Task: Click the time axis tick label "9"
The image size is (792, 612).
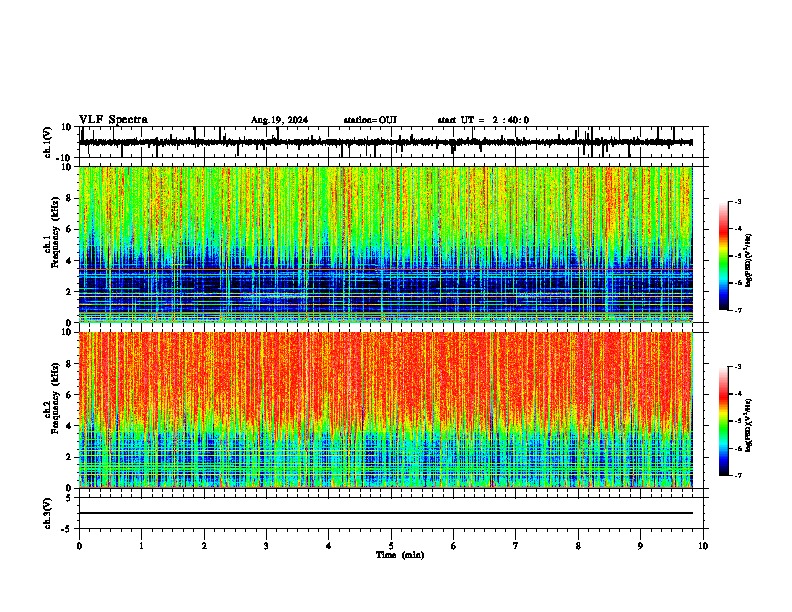Action: (x=640, y=546)
